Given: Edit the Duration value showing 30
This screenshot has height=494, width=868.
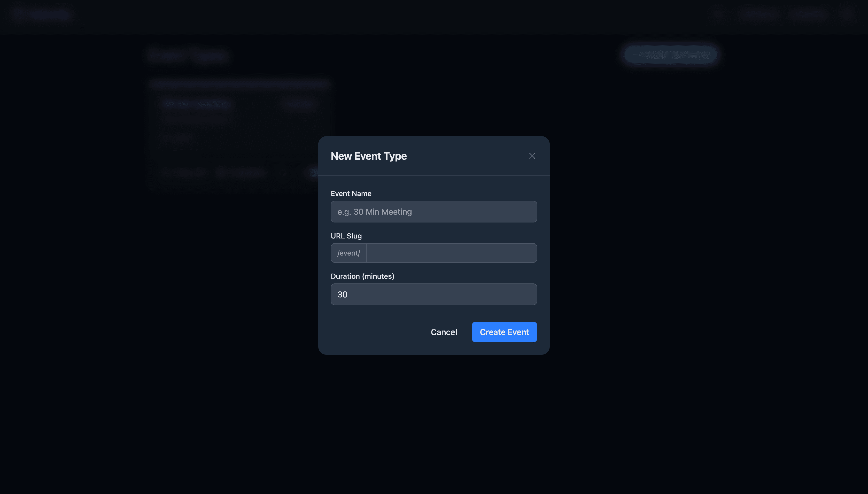Looking at the screenshot, I should point(433,294).
